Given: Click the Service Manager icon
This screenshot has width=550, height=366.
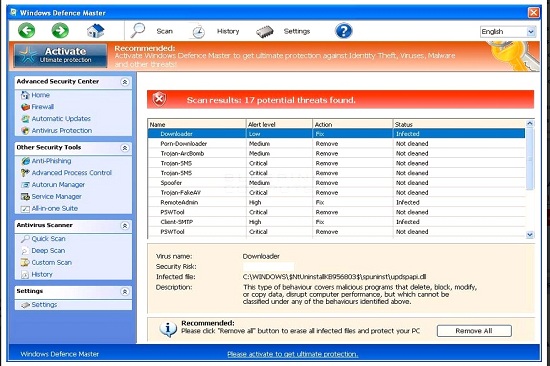Looking at the screenshot, I should coord(25,197).
